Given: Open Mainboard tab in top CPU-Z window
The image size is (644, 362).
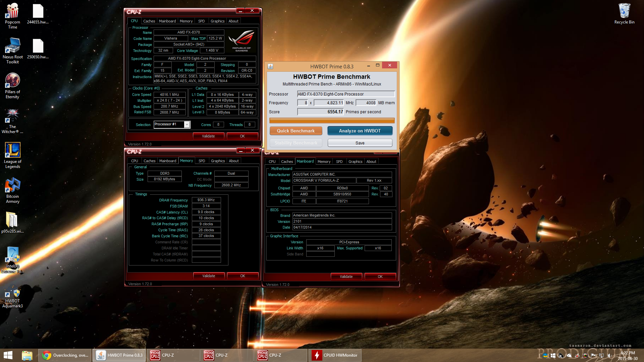Looking at the screenshot, I should (167, 21).
